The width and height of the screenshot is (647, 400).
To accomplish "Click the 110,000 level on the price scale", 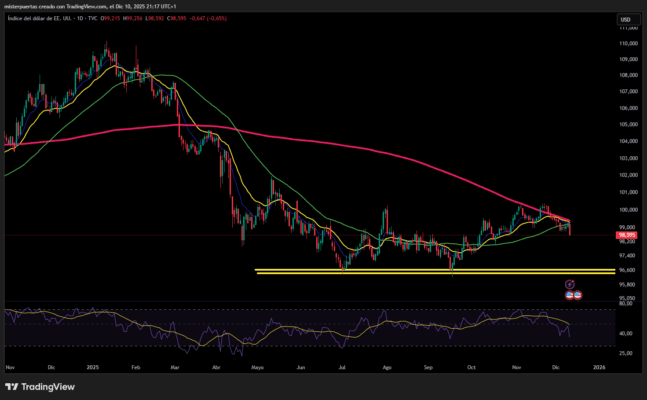I will click(x=626, y=43).
